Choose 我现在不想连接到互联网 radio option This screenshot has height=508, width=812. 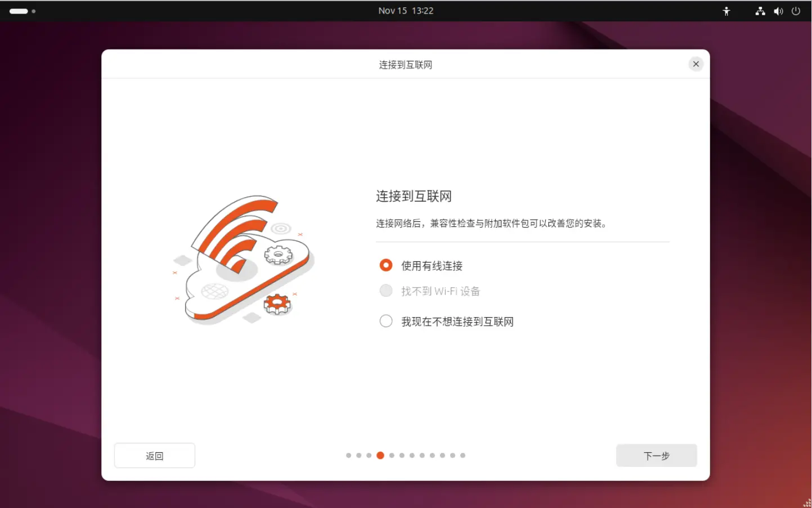point(386,321)
